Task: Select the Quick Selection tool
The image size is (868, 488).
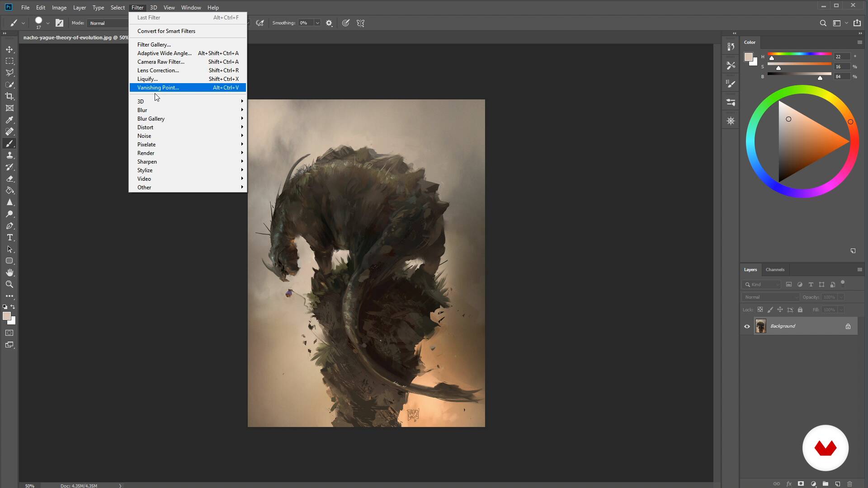Action: [x=9, y=84]
